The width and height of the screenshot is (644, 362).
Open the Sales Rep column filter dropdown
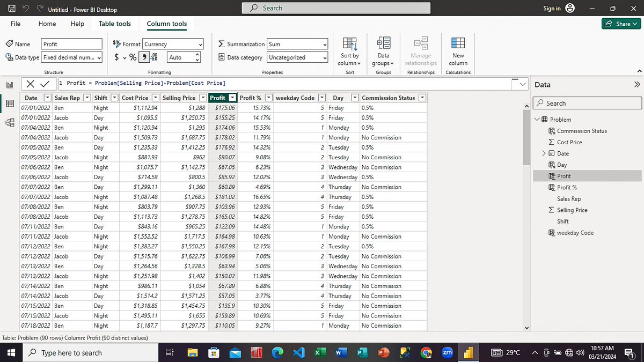click(87, 98)
